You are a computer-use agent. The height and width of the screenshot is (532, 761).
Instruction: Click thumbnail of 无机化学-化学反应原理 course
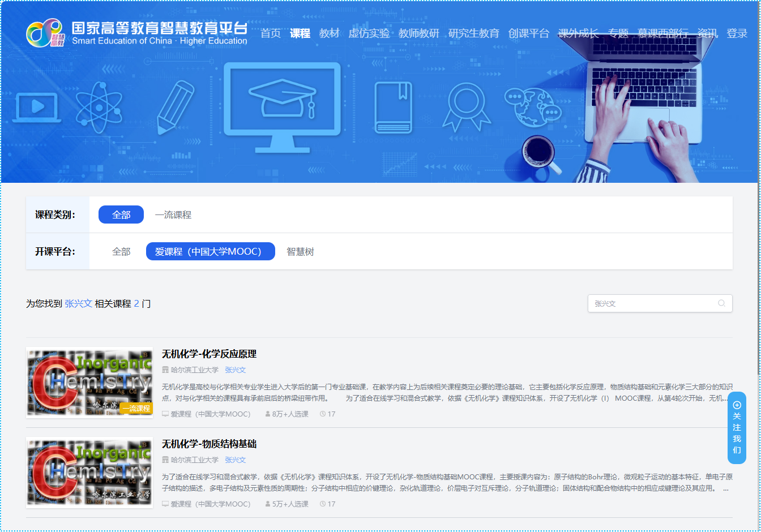[x=89, y=382]
